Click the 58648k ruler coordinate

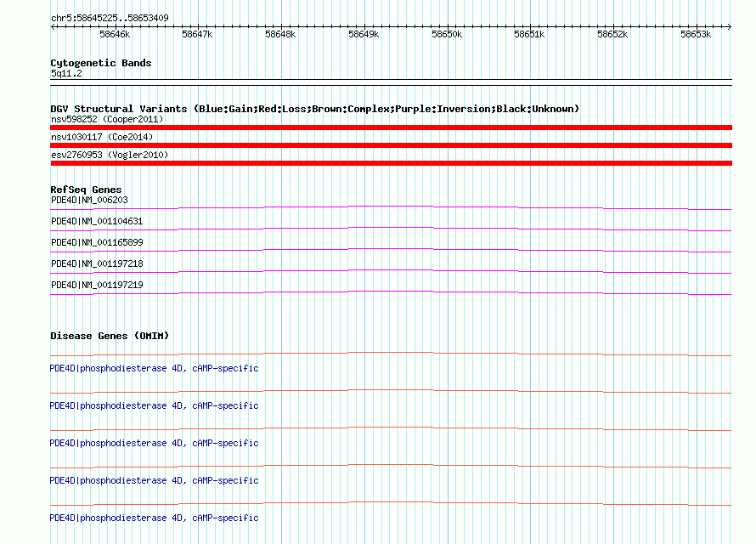[x=280, y=34]
